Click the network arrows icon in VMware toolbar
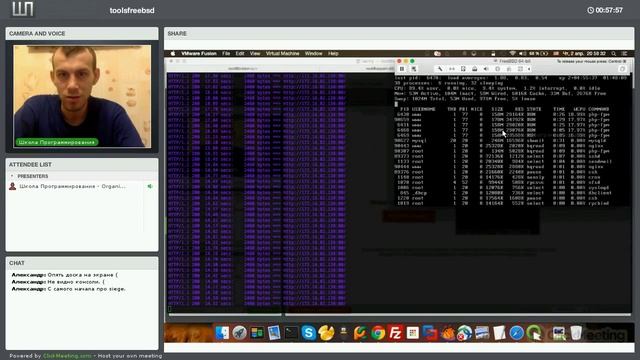The height and width of the screenshot is (360, 640). [451, 69]
